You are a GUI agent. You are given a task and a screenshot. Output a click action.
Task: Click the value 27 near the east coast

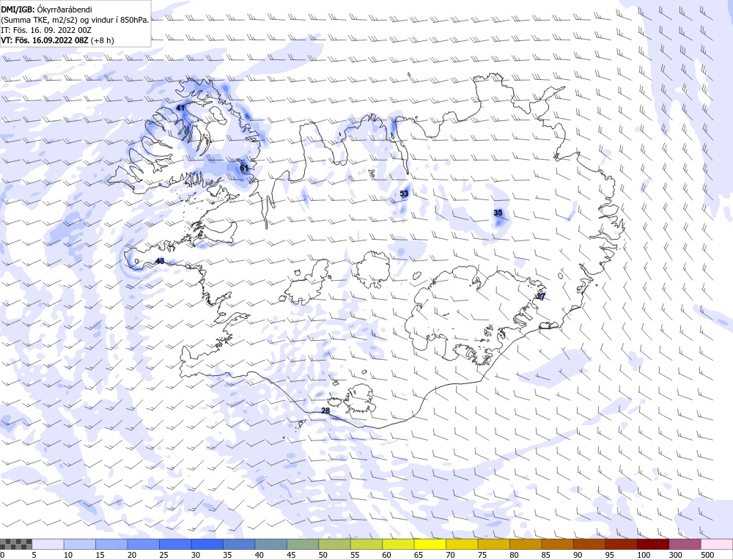[x=542, y=296]
